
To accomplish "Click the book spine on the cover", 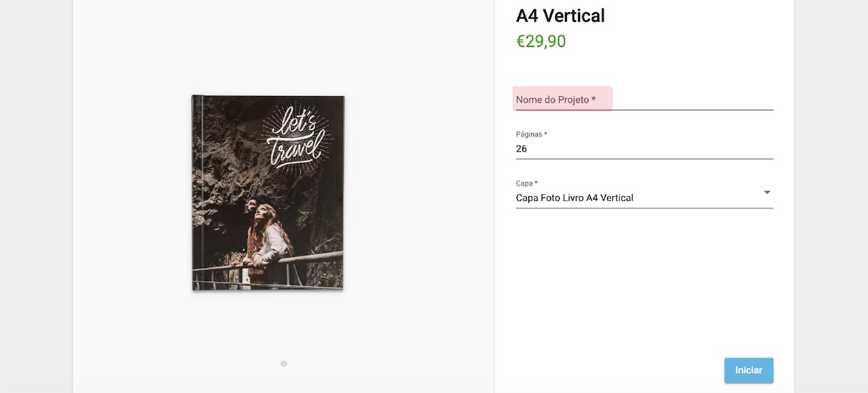I will pyautogui.click(x=197, y=193).
